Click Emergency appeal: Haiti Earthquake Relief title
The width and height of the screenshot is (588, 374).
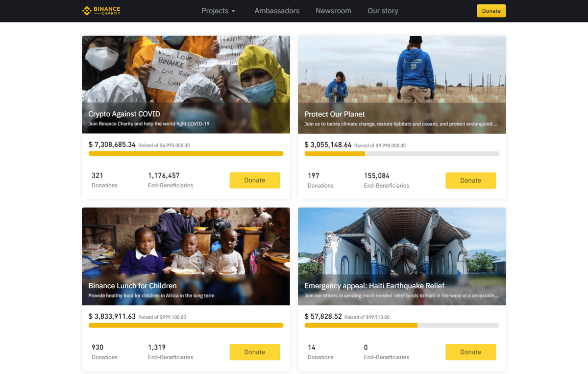click(374, 286)
